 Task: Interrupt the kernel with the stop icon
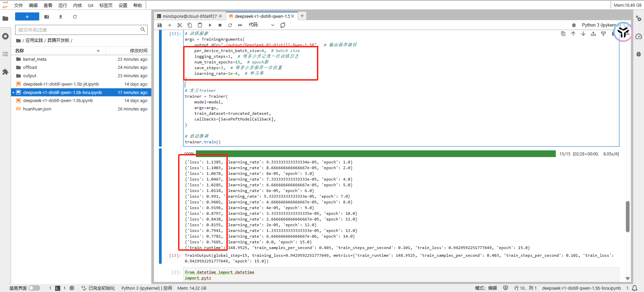click(x=220, y=25)
